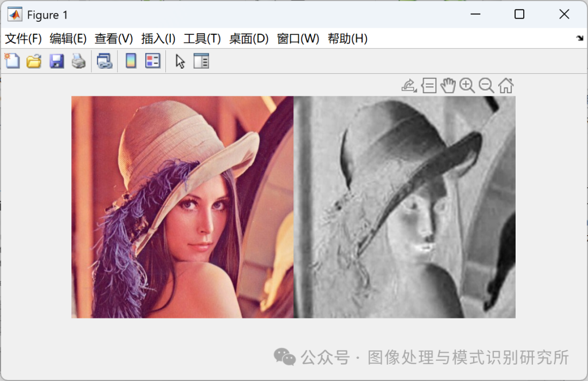Click the Link Plot toolbar icon
588x381 pixels.
click(104, 61)
